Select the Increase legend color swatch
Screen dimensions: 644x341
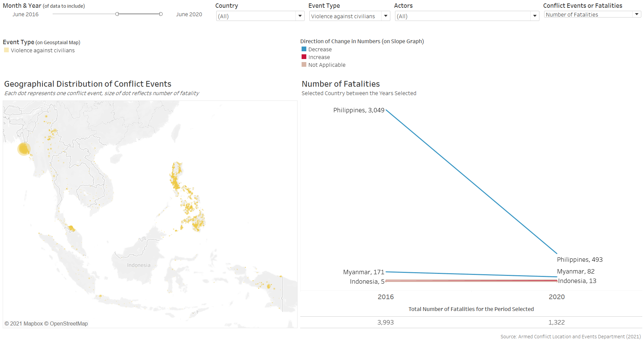304,57
